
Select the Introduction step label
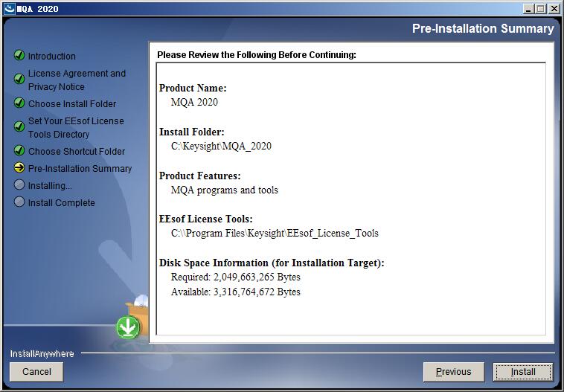point(52,56)
